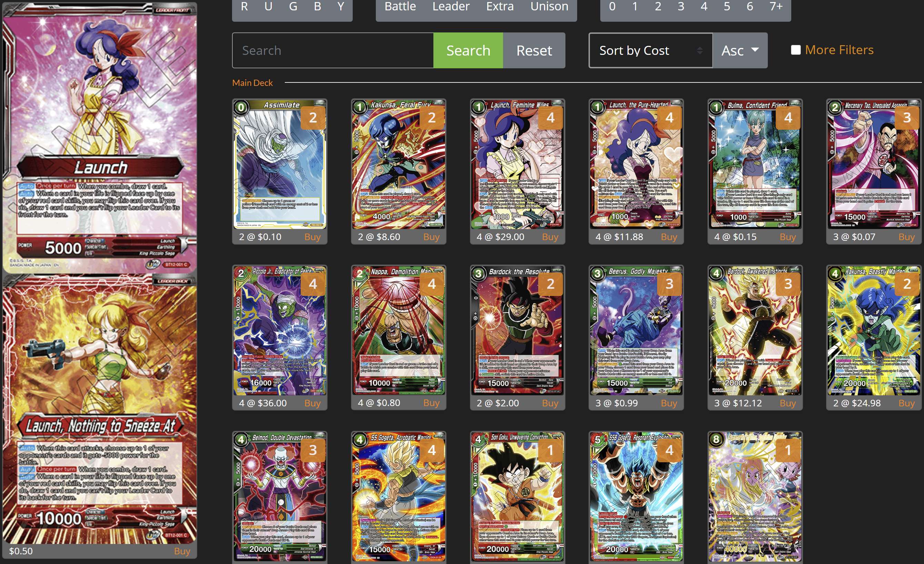Show only Leader type cards
This screenshot has height=564, width=924.
(x=450, y=6)
